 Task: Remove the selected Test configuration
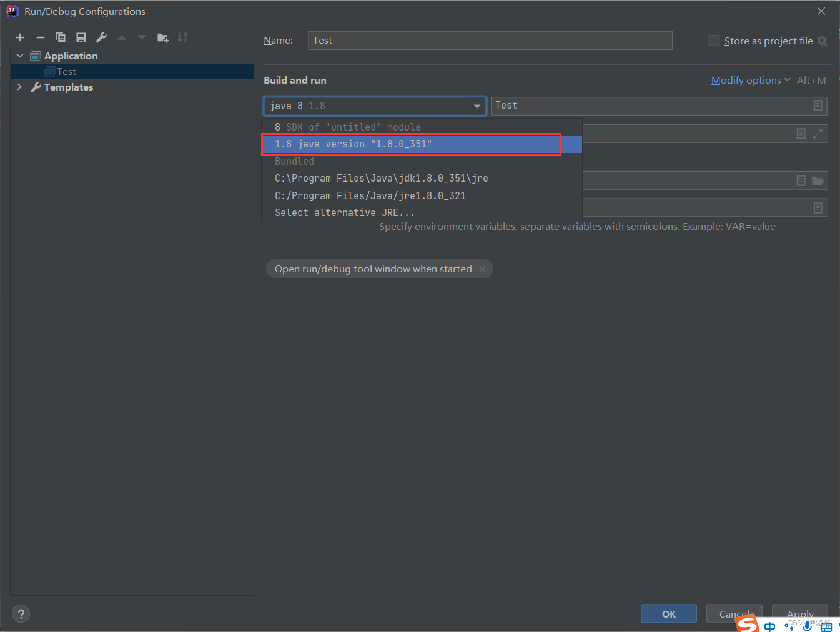[40, 37]
